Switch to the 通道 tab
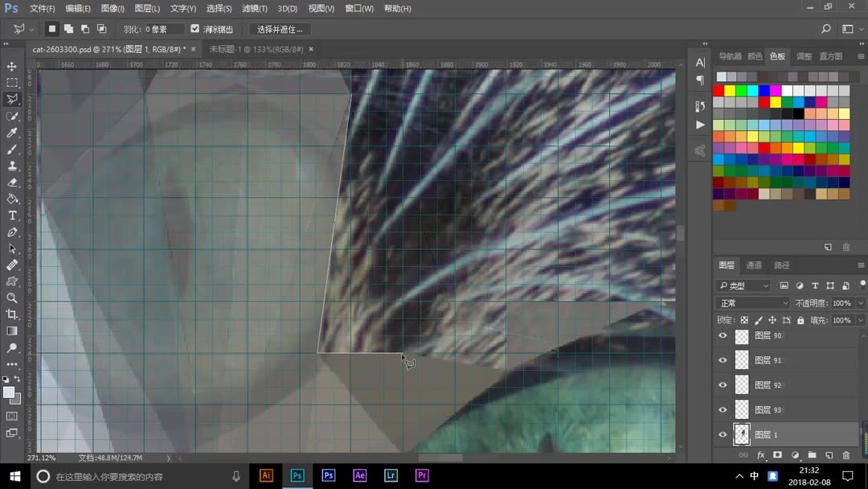The height and width of the screenshot is (489, 868). point(754,265)
